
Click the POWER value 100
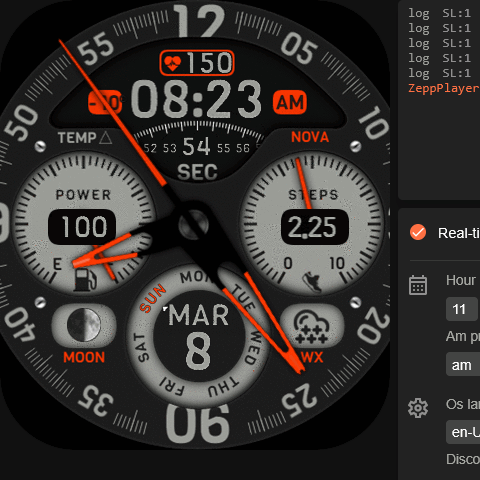[82, 227]
